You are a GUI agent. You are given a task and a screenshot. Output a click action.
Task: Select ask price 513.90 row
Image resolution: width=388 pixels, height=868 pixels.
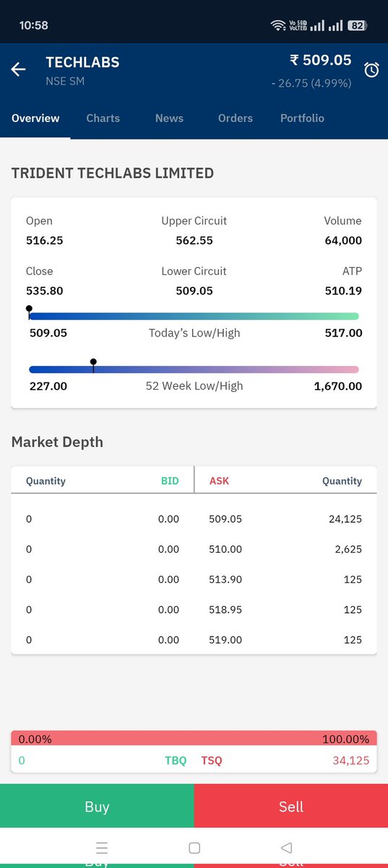tap(225, 579)
